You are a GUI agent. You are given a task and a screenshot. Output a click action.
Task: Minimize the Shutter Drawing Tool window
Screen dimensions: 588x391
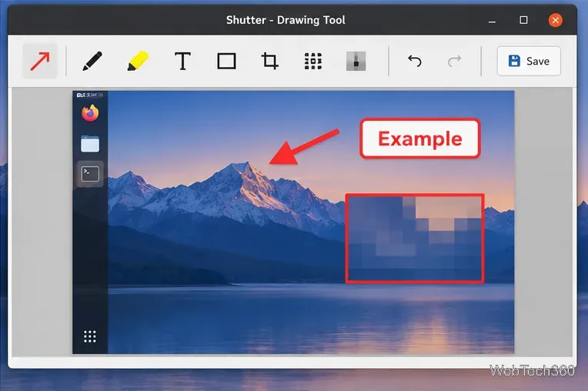[492, 20]
